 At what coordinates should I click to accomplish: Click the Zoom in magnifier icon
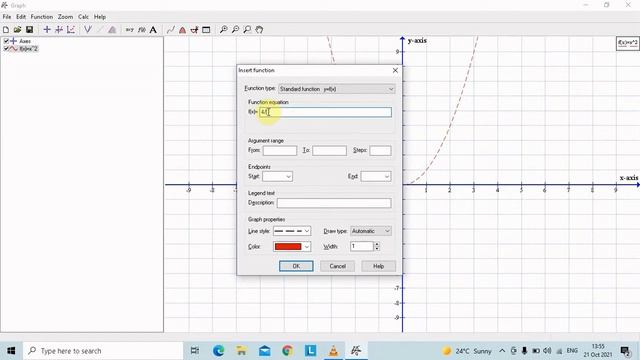tap(224, 30)
